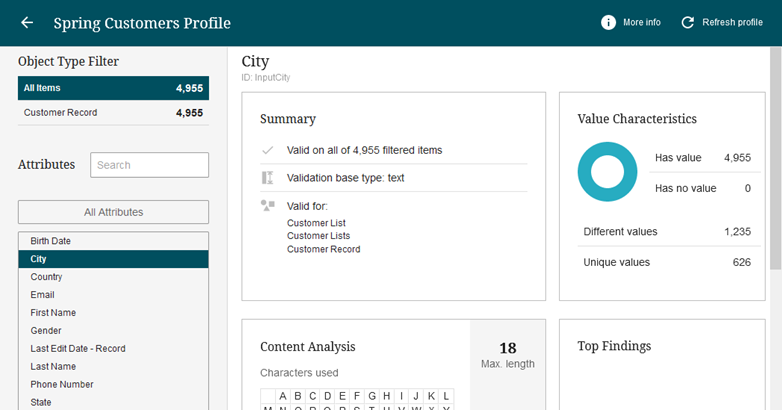Image resolution: width=782 pixels, height=410 pixels.
Task: Click the Valid for icon
Action: pyautogui.click(x=267, y=205)
